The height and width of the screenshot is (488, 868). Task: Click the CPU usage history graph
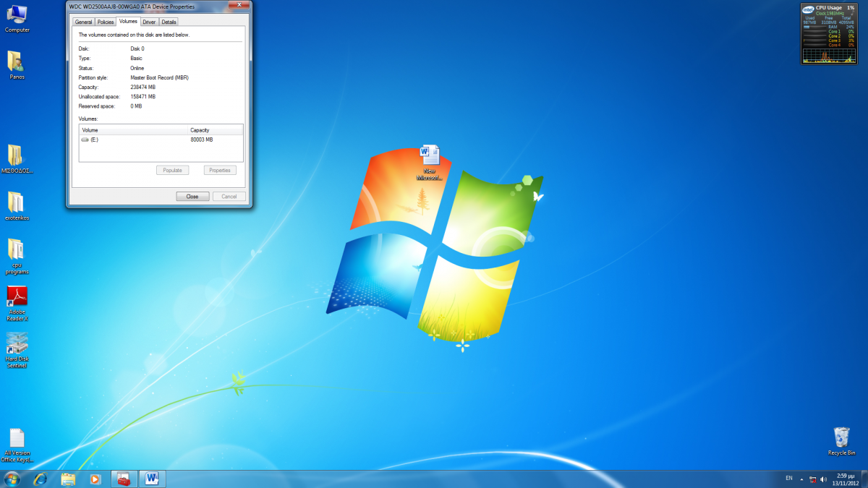828,56
